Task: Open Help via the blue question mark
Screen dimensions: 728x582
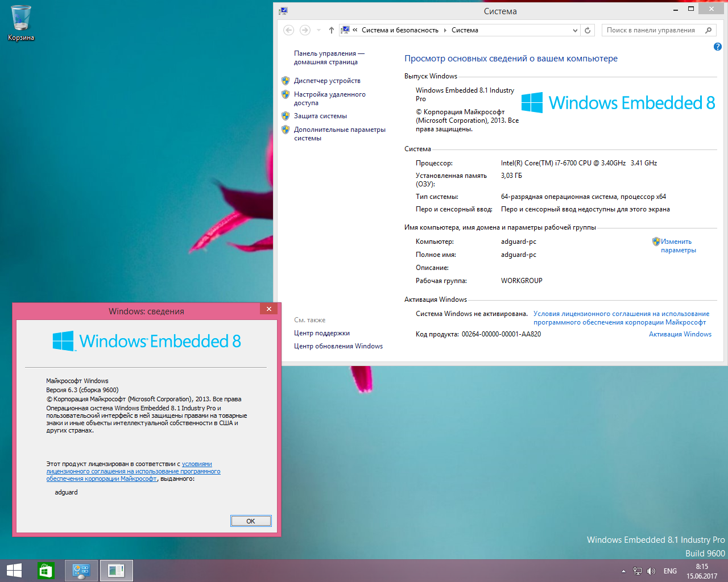Action: coord(717,47)
